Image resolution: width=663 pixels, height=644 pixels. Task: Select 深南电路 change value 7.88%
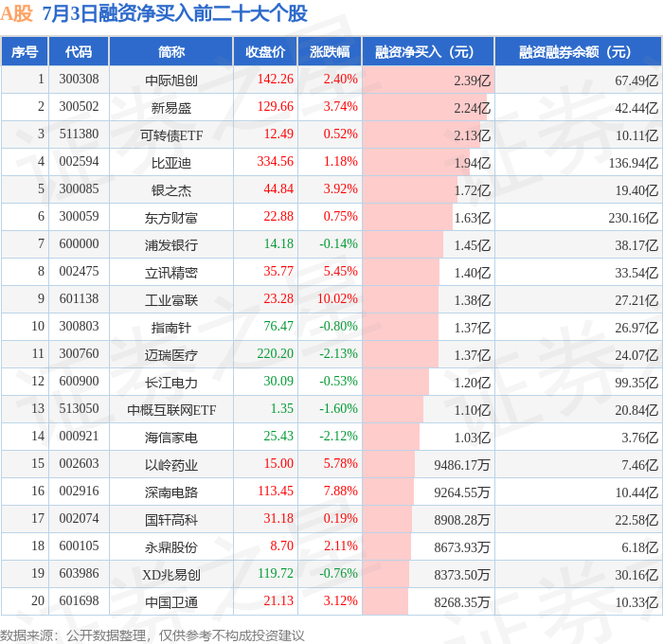click(340, 491)
